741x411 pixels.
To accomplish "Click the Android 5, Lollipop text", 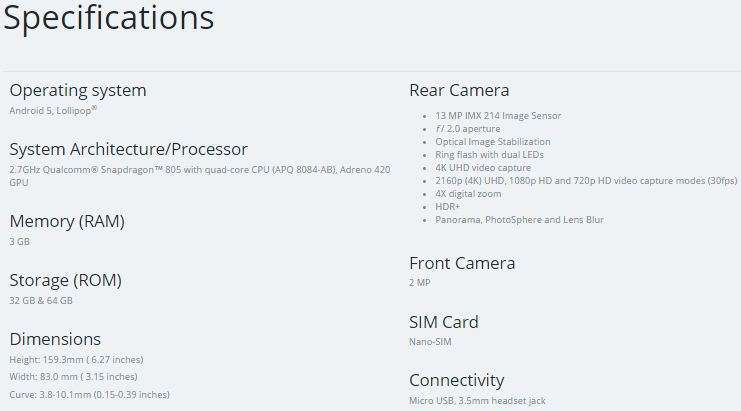I will click(x=53, y=111).
